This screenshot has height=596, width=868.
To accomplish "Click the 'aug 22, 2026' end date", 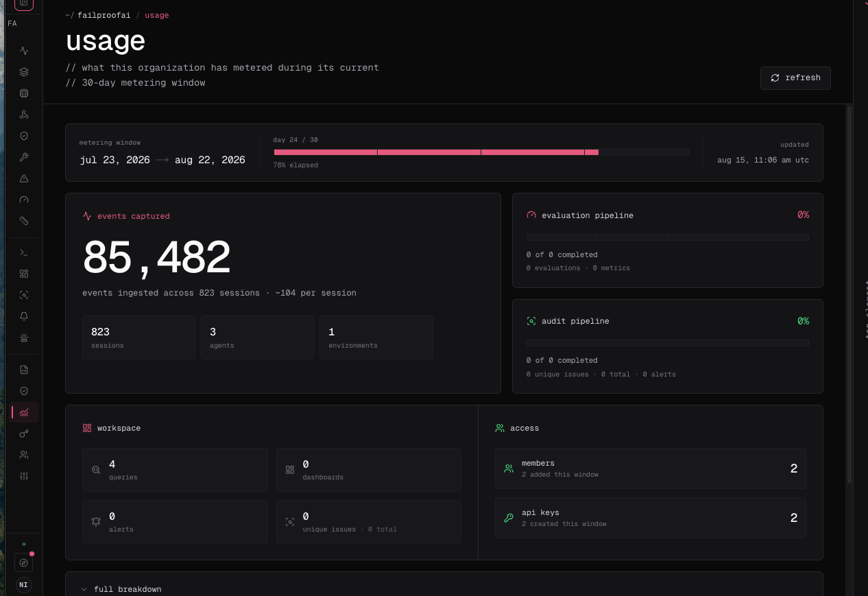I will [x=210, y=160].
